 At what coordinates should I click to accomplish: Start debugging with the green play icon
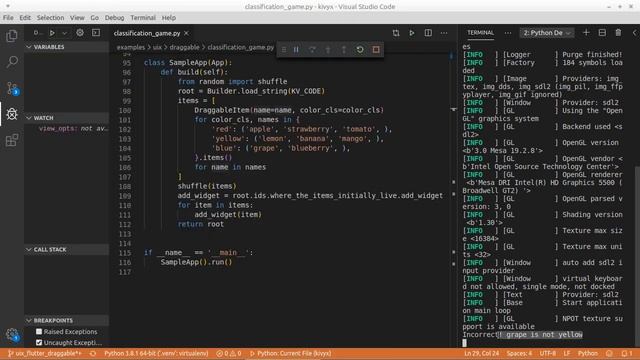[52, 33]
